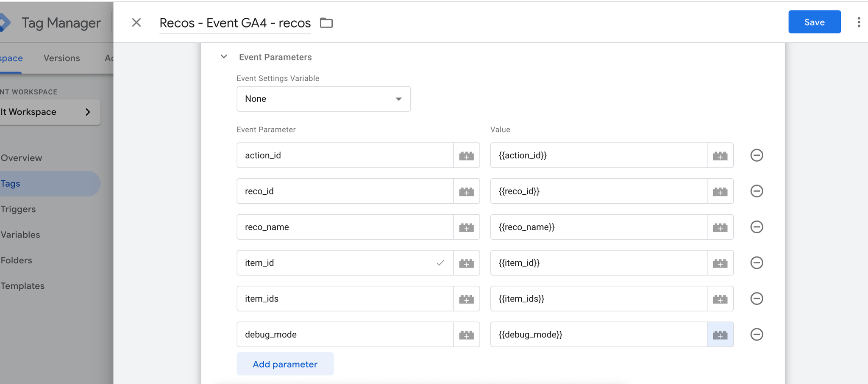Viewport: 868px width, 384px height.
Task: Open variable picker beside reco_id parameter name
Action: [x=467, y=191]
